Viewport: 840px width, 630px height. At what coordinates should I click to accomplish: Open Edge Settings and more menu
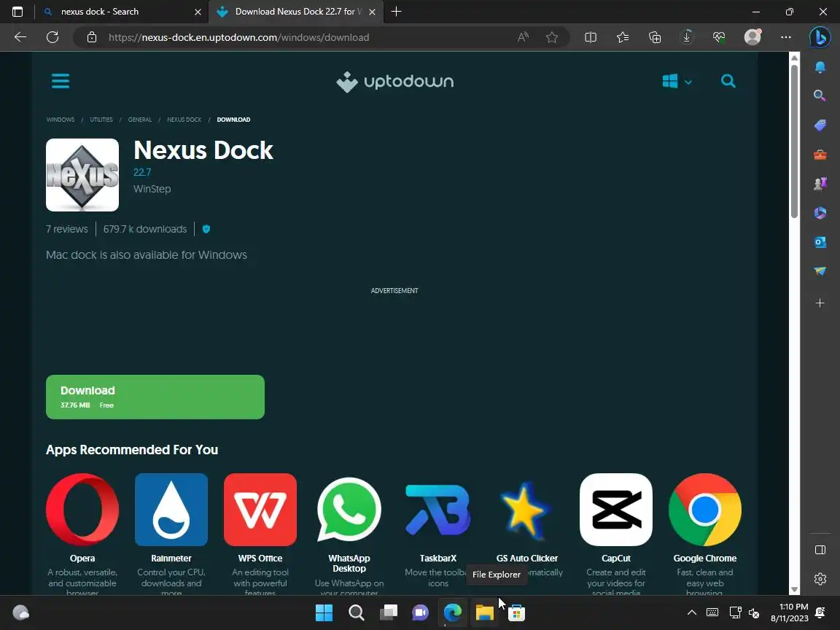click(x=786, y=37)
